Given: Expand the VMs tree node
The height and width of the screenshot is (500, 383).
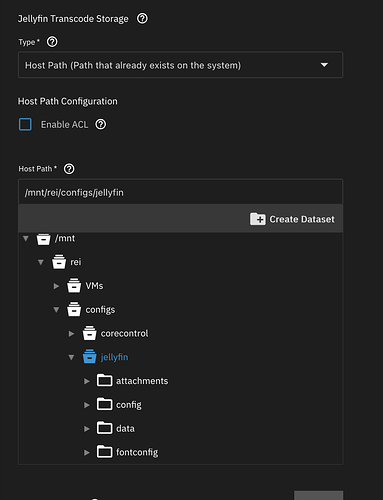Looking at the screenshot, I should click(x=56, y=286).
